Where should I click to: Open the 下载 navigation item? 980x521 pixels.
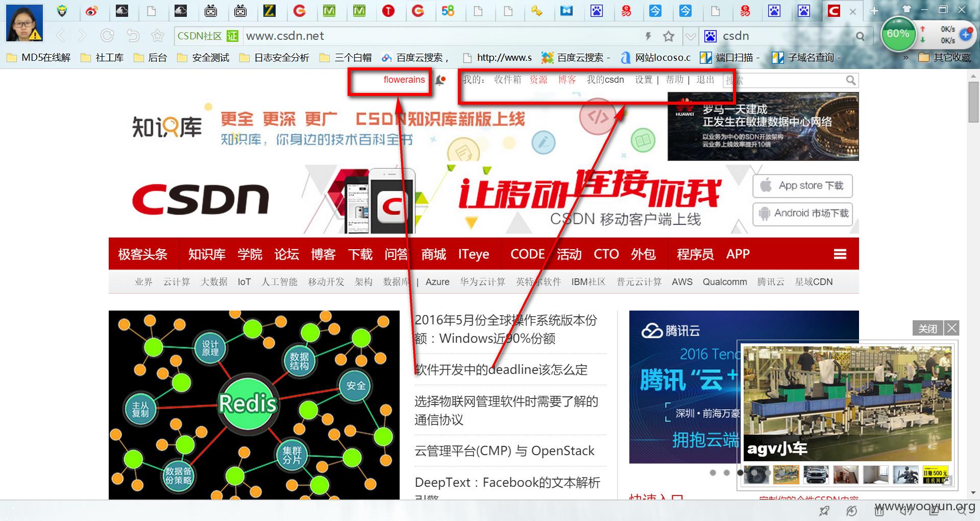point(360,254)
